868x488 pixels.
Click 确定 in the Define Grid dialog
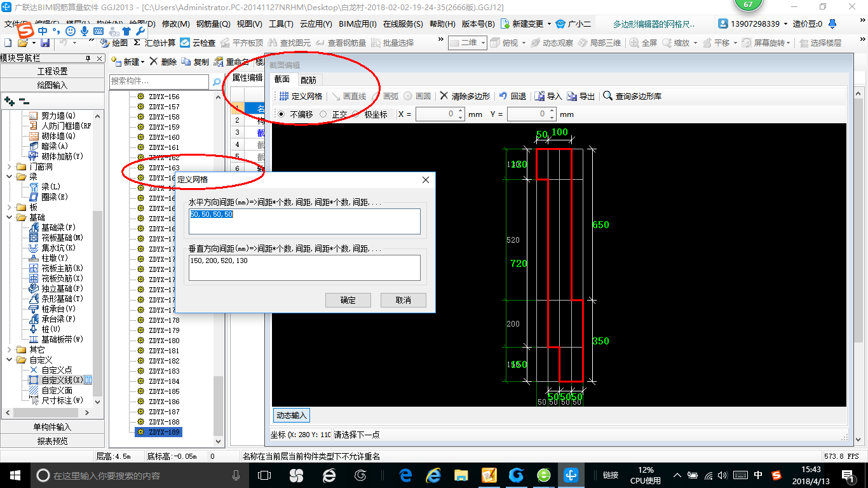tap(348, 300)
